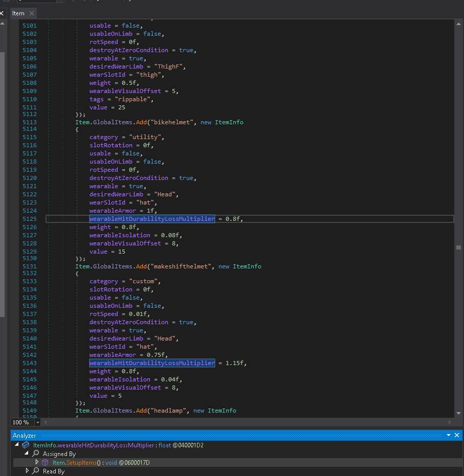Screen dimensions: 464x476
Task: Click the "custom" category value
Action: (x=143, y=281)
